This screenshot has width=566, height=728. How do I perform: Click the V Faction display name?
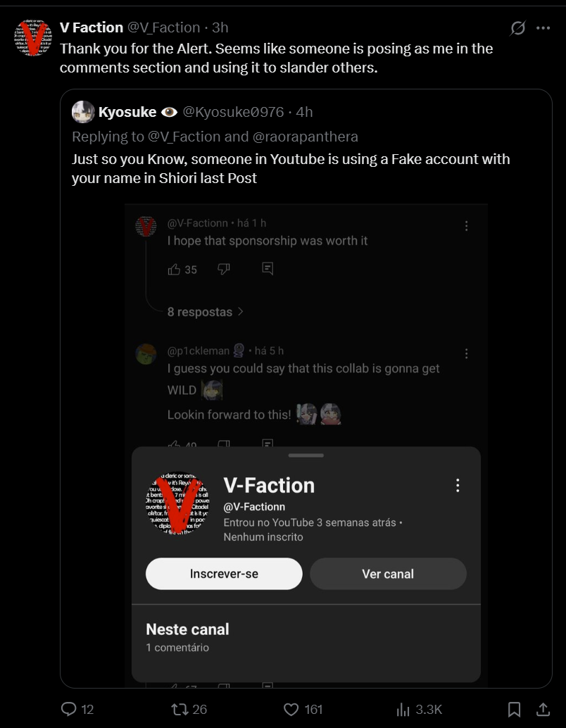tap(92, 27)
